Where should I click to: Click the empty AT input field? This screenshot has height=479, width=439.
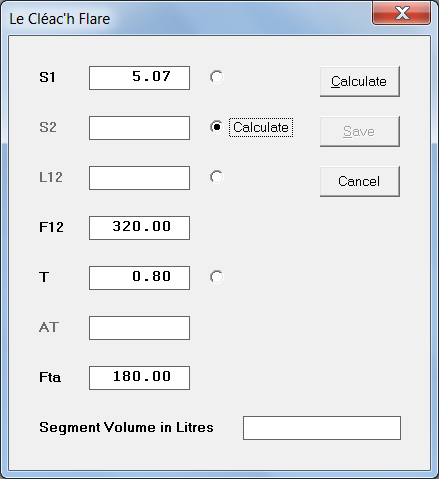pyautogui.click(x=139, y=328)
